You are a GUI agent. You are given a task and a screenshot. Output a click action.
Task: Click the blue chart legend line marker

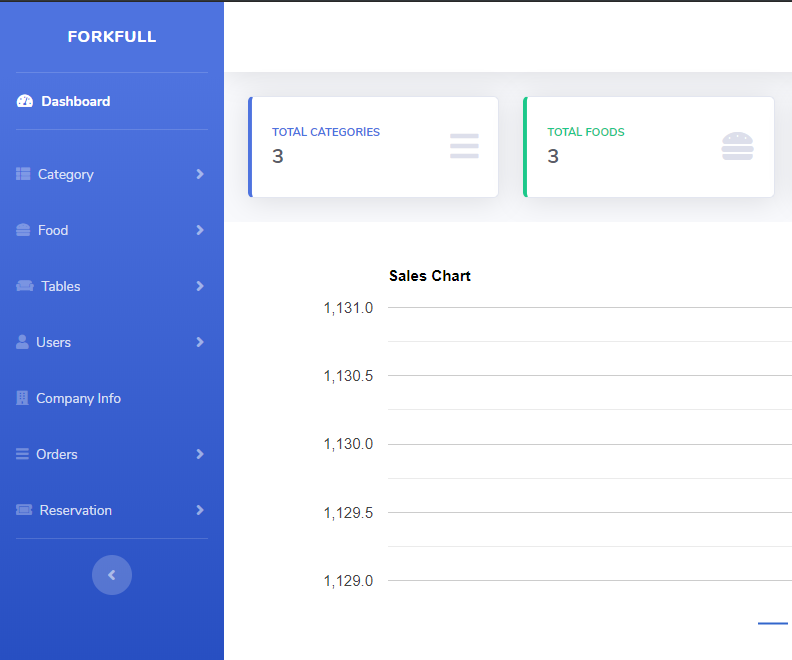click(773, 624)
